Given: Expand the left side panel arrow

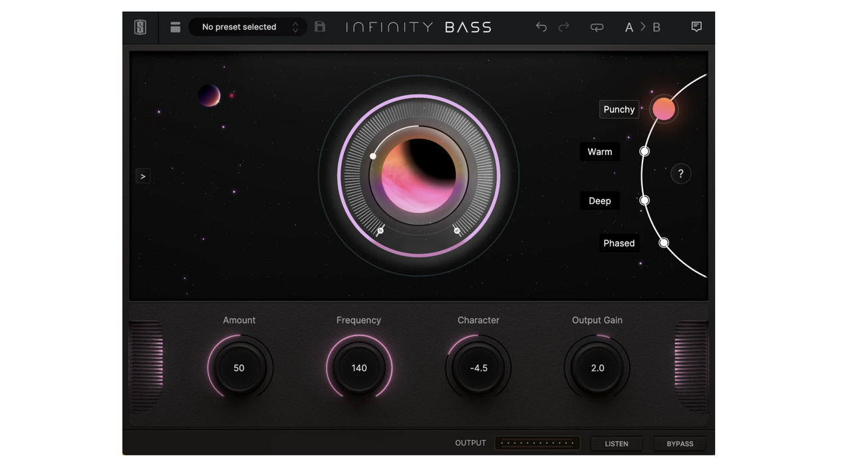Looking at the screenshot, I should click(x=143, y=176).
